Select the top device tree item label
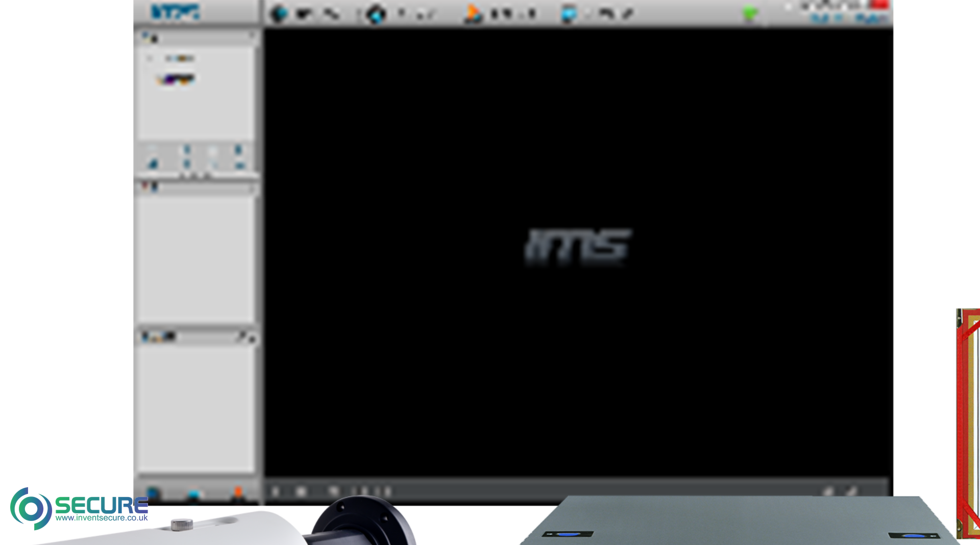 coord(180,59)
